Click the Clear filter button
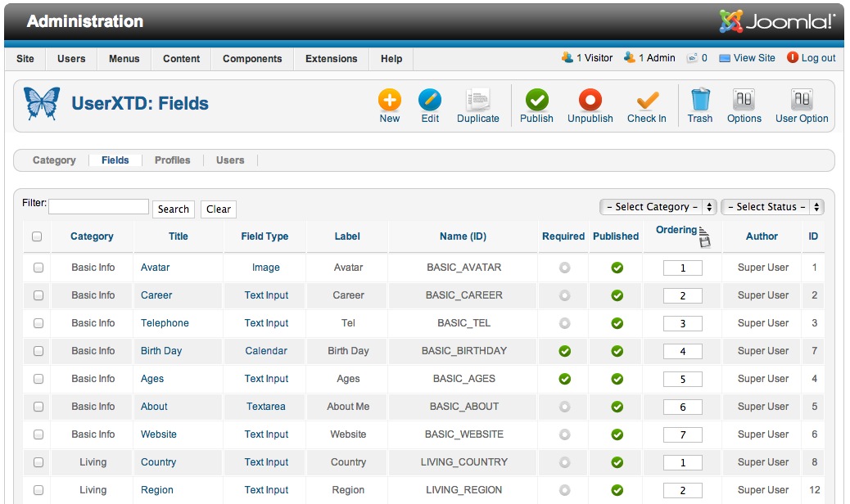Viewport: 850px width, 504px height. tap(219, 209)
